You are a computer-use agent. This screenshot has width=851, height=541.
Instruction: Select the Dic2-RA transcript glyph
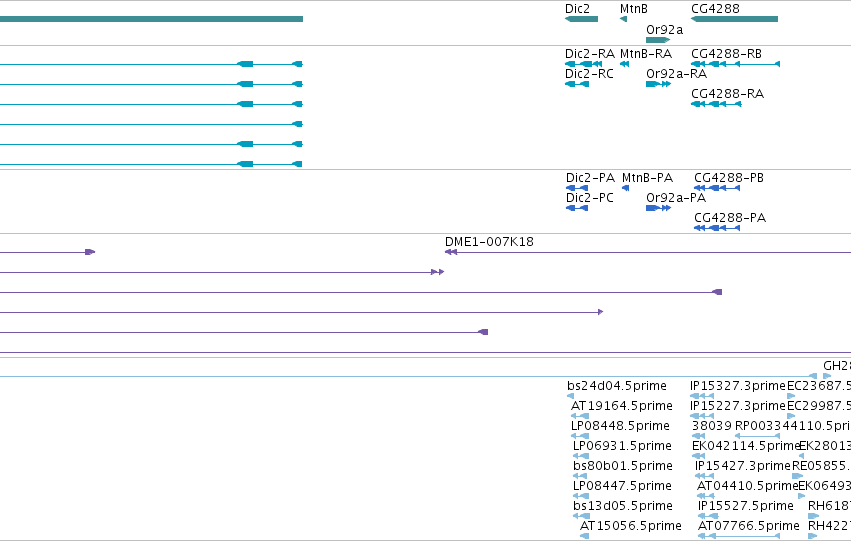click(583, 64)
